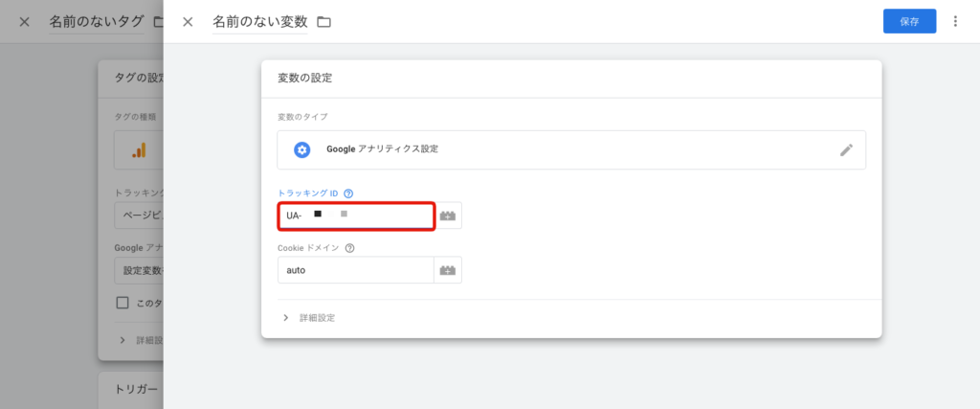Click the 変数の設定 heading text
The image size is (980, 409).
point(305,79)
